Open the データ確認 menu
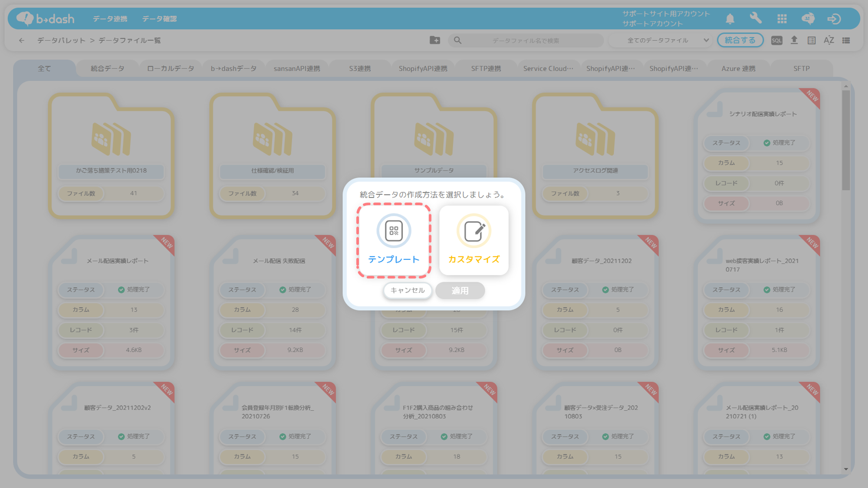The width and height of the screenshot is (868, 488). click(159, 19)
